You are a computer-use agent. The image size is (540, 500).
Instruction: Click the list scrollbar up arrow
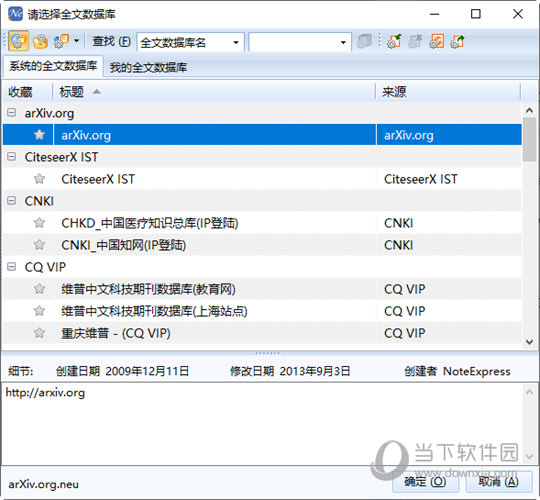point(529,111)
